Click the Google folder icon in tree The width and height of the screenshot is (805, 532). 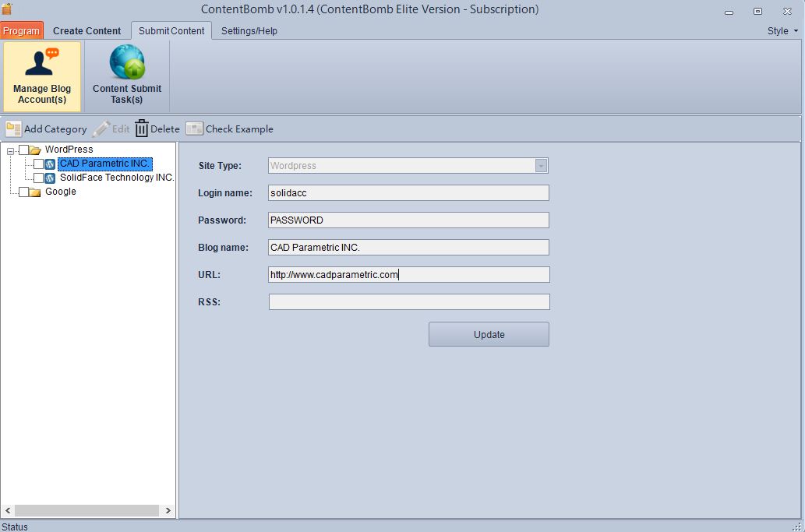click(34, 192)
